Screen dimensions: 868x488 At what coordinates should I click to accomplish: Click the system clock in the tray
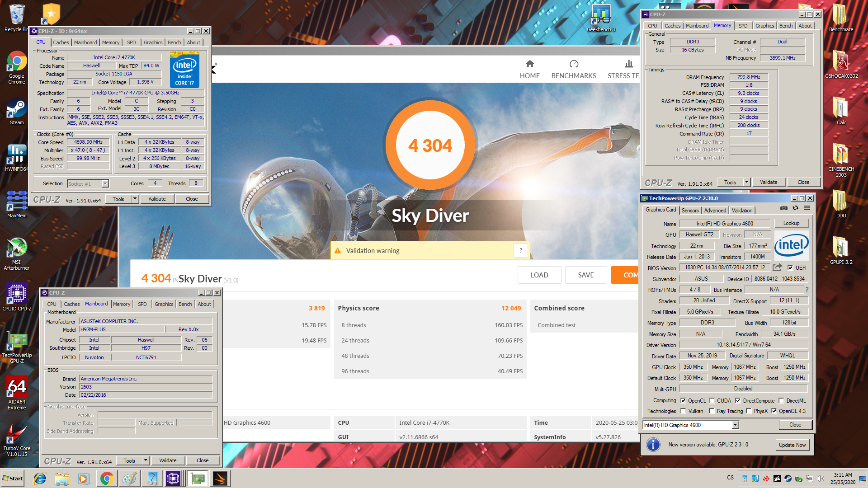coord(843,479)
